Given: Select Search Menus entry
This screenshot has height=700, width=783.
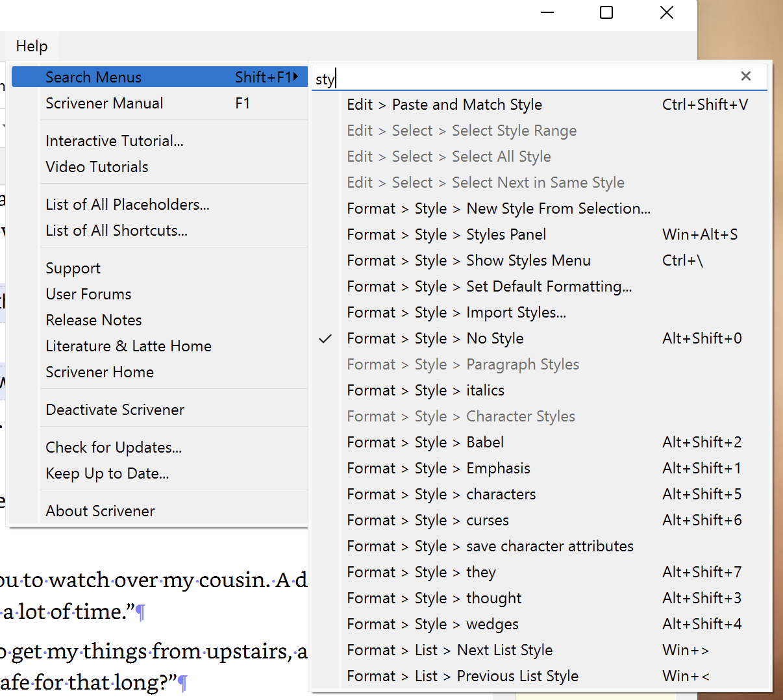Looking at the screenshot, I should coord(159,77).
